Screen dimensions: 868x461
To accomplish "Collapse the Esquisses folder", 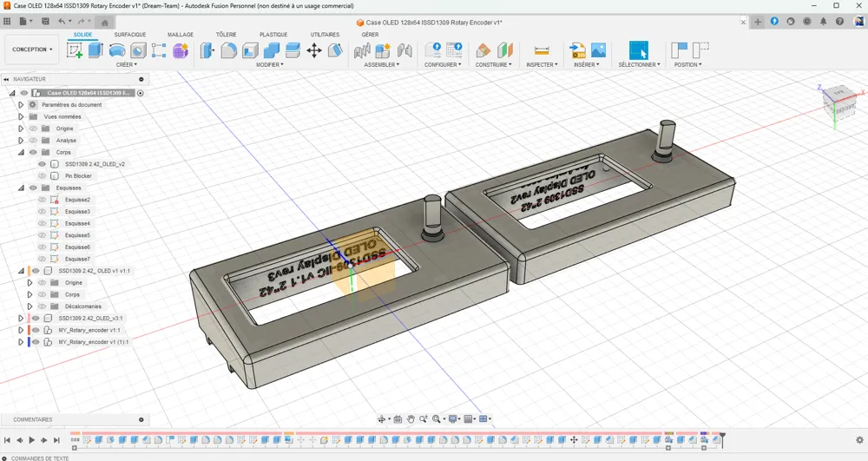I will point(21,188).
